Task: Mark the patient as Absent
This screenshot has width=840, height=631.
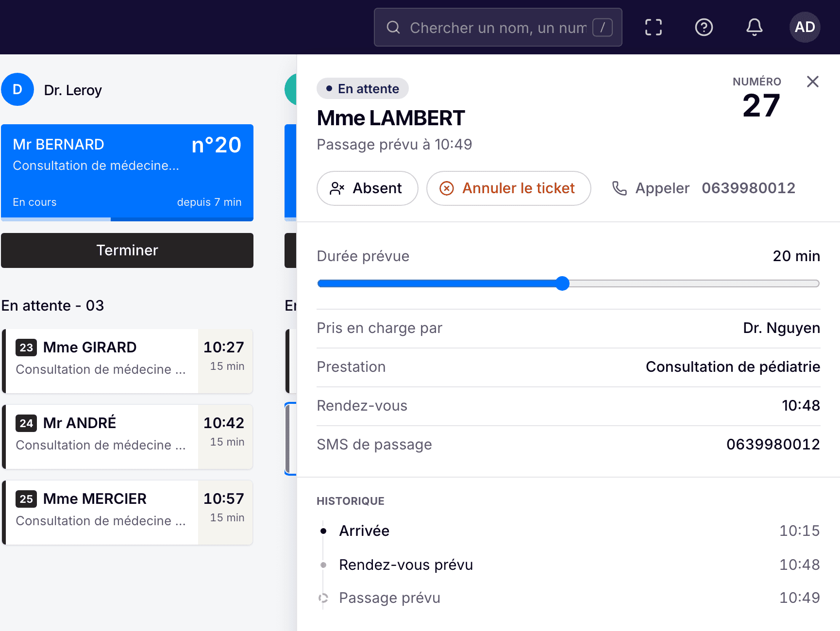Action: pos(368,188)
